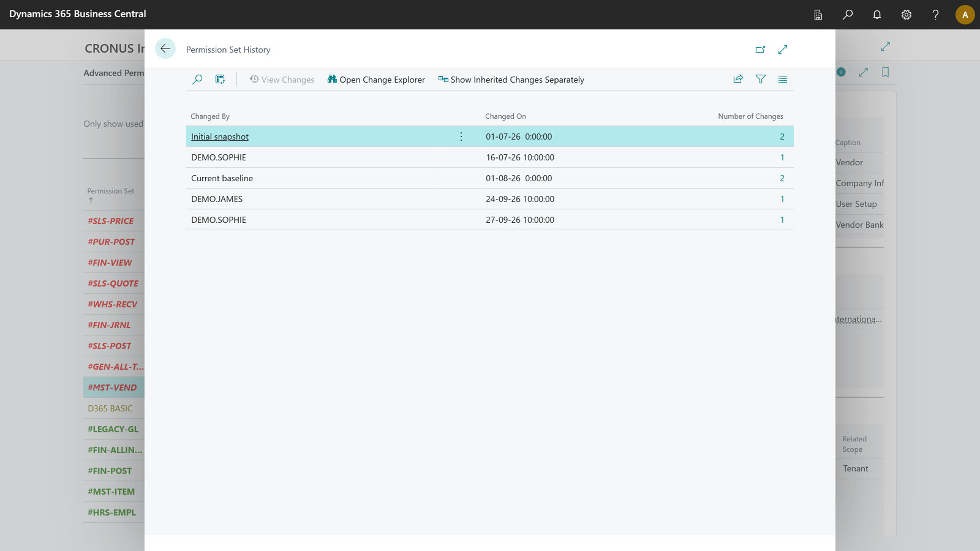Viewport: 980px width, 551px height.
Task: Open the search icon in list toolbar
Action: [197, 80]
